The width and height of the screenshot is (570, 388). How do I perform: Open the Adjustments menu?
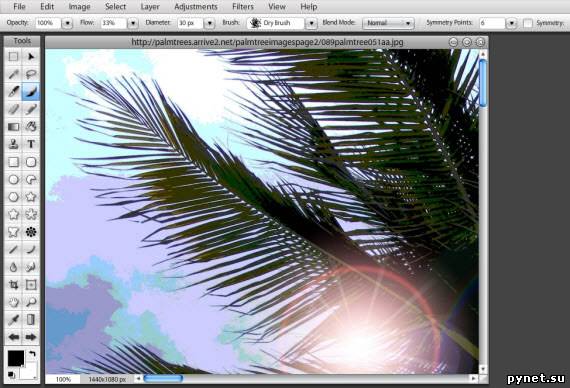(196, 7)
